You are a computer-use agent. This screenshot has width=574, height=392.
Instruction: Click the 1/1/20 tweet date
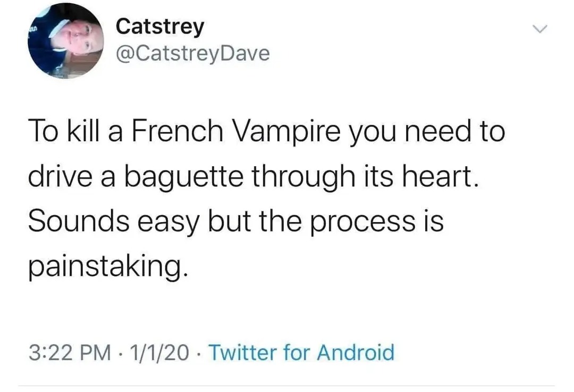pyautogui.click(x=159, y=353)
